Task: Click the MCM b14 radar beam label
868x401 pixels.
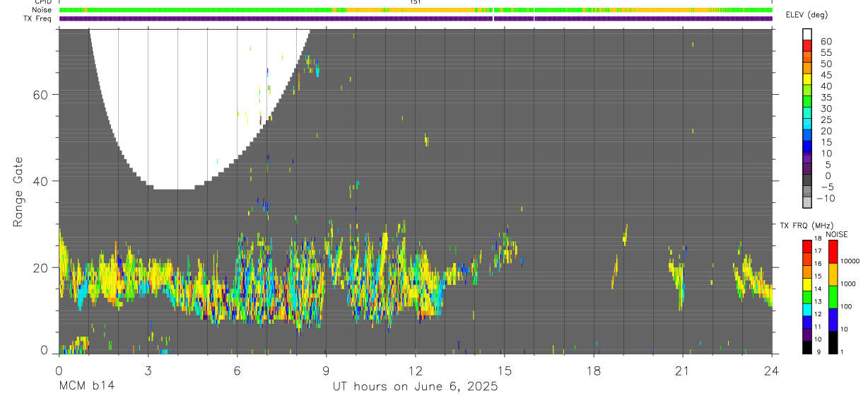Action: point(86,386)
